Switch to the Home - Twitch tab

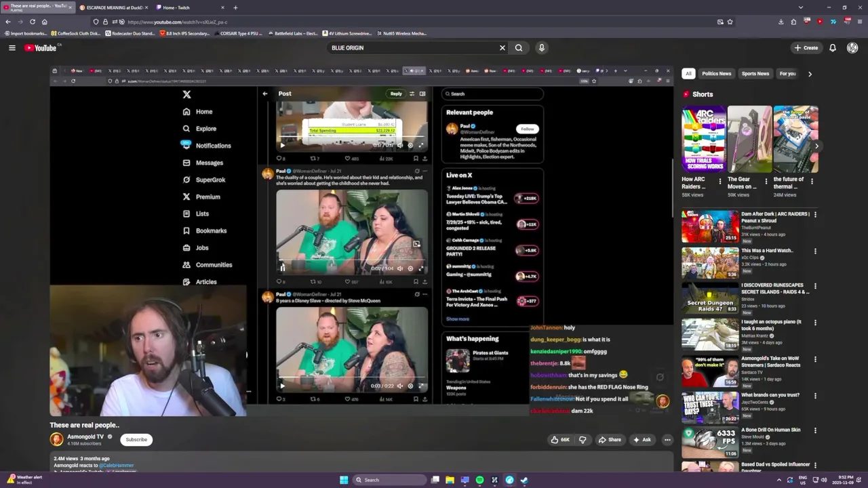click(189, 7)
